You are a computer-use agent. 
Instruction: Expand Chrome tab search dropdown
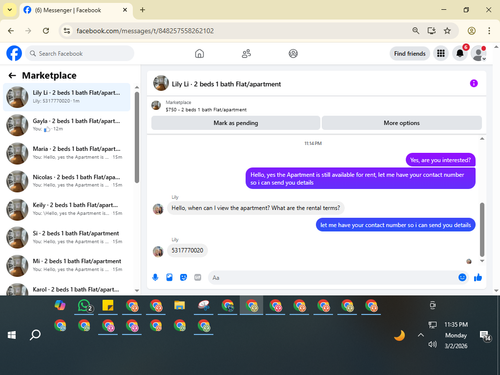10,10
